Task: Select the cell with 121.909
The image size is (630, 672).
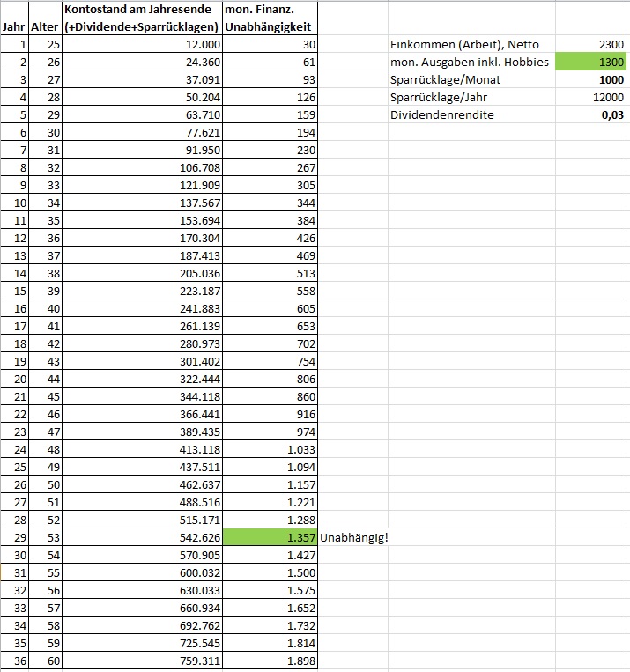Action: click(142, 185)
